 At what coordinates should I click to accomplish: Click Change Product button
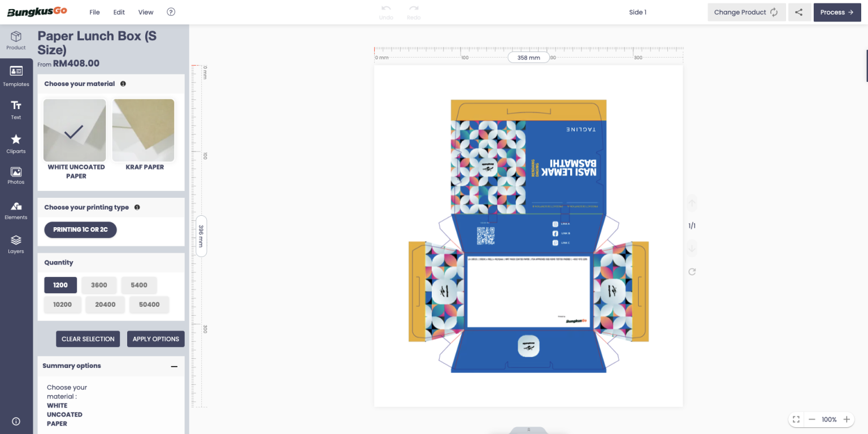tap(747, 12)
